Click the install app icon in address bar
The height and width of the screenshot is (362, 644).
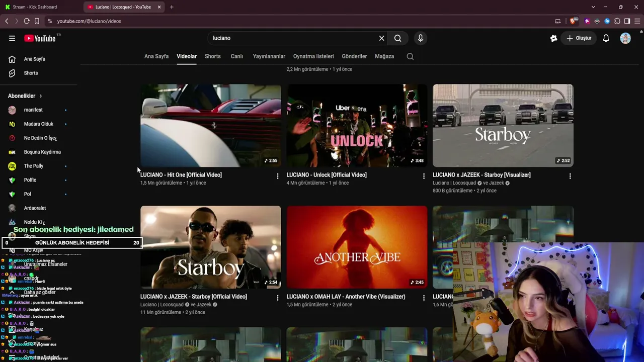[557, 21]
